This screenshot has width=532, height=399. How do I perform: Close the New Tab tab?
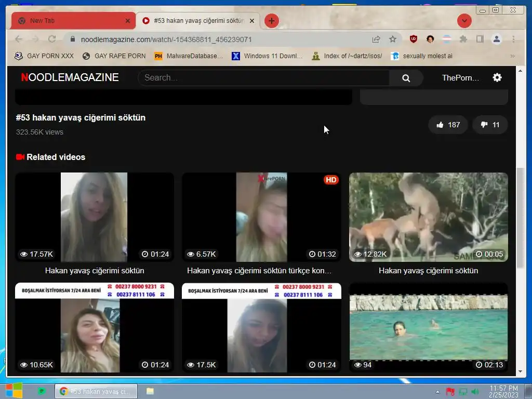click(128, 21)
